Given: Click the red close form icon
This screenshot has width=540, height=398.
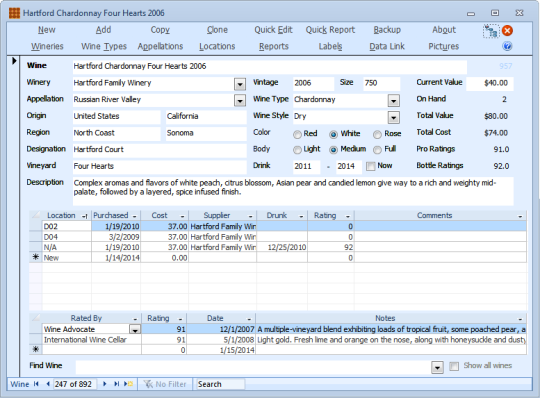Looking at the screenshot, I should (x=507, y=31).
